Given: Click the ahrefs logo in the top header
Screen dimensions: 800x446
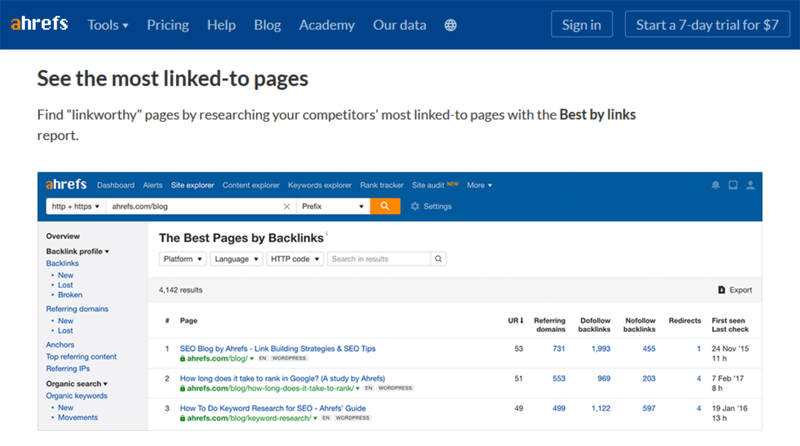Looking at the screenshot, I should point(39,23).
